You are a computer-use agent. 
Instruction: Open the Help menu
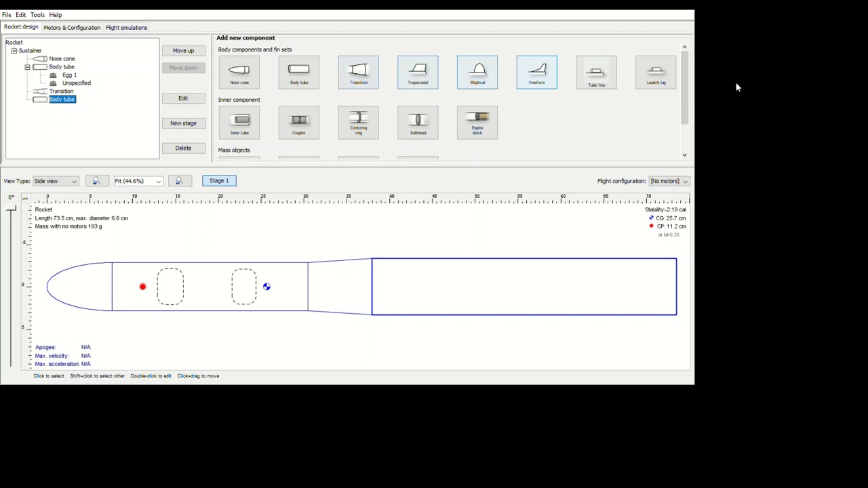[56, 15]
